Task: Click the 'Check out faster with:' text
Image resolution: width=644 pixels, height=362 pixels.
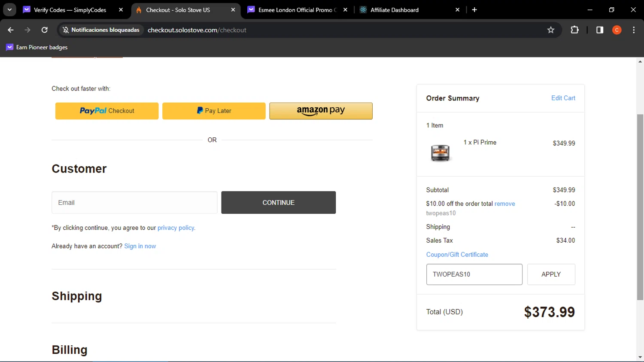Action: pyautogui.click(x=81, y=89)
